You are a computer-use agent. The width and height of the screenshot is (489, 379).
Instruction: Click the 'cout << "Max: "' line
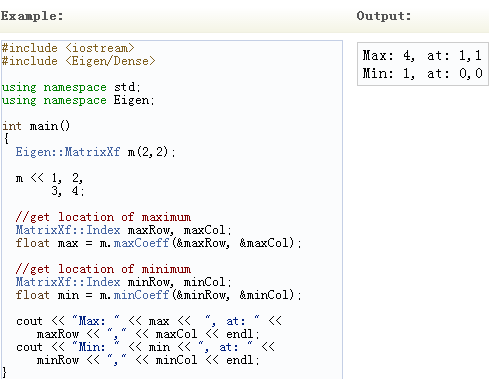(x=149, y=321)
